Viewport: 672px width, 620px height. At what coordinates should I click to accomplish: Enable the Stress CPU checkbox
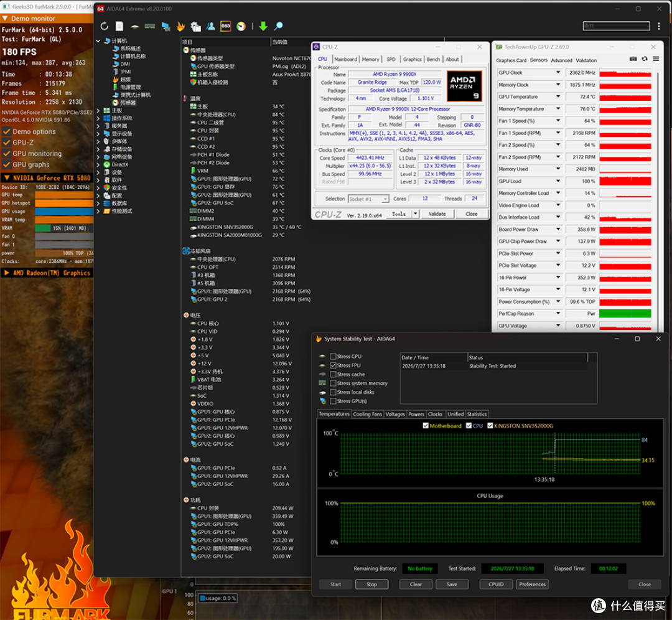click(333, 356)
